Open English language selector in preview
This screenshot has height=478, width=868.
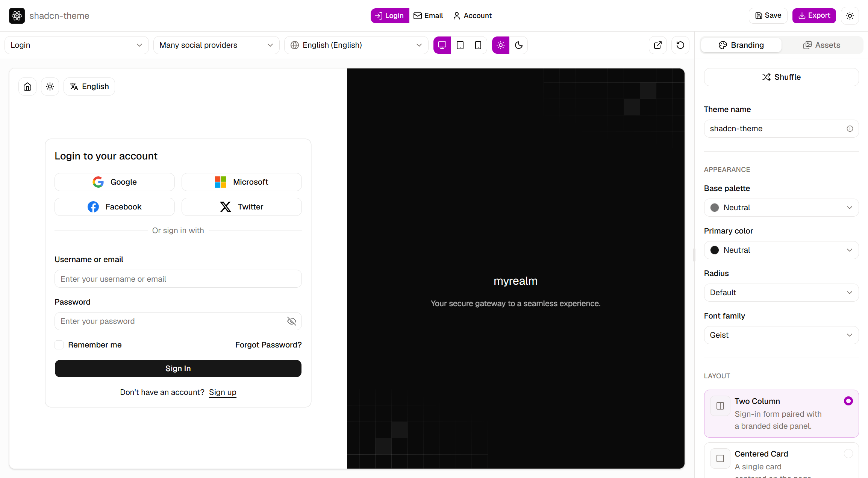[89, 86]
